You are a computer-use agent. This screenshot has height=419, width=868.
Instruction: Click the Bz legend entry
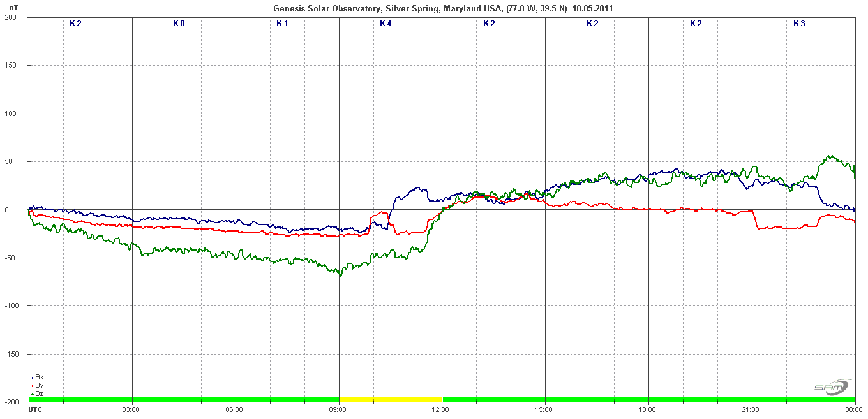point(38,393)
